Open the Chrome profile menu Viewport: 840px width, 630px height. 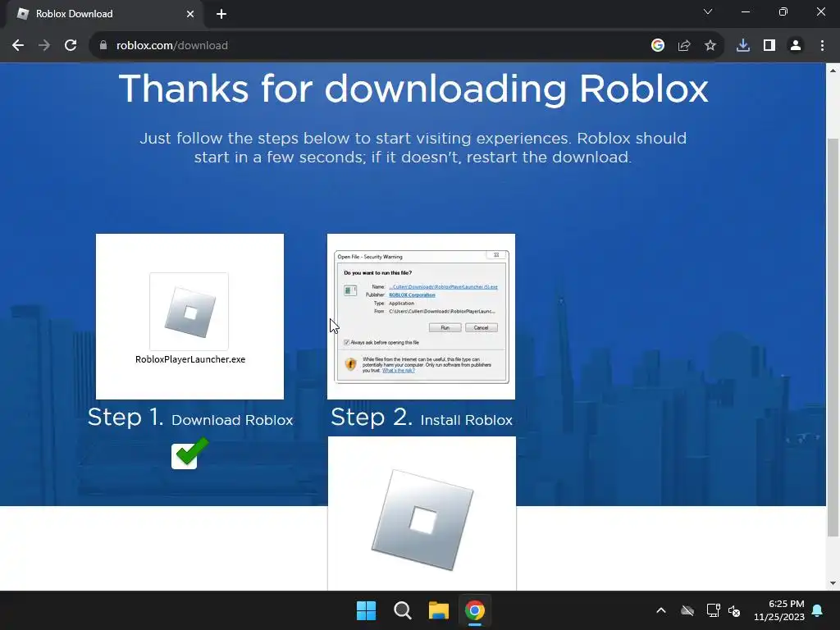coord(796,46)
